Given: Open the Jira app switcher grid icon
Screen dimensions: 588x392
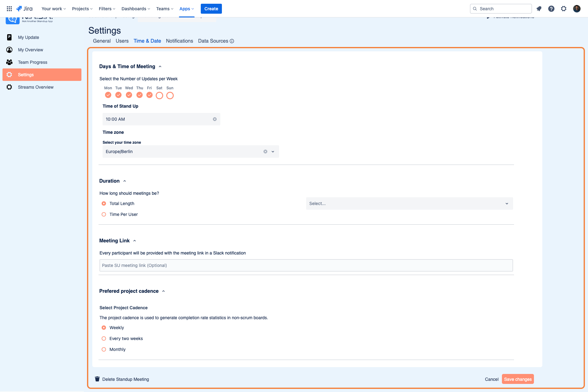Looking at the screenshot, I should coord(9,9).
